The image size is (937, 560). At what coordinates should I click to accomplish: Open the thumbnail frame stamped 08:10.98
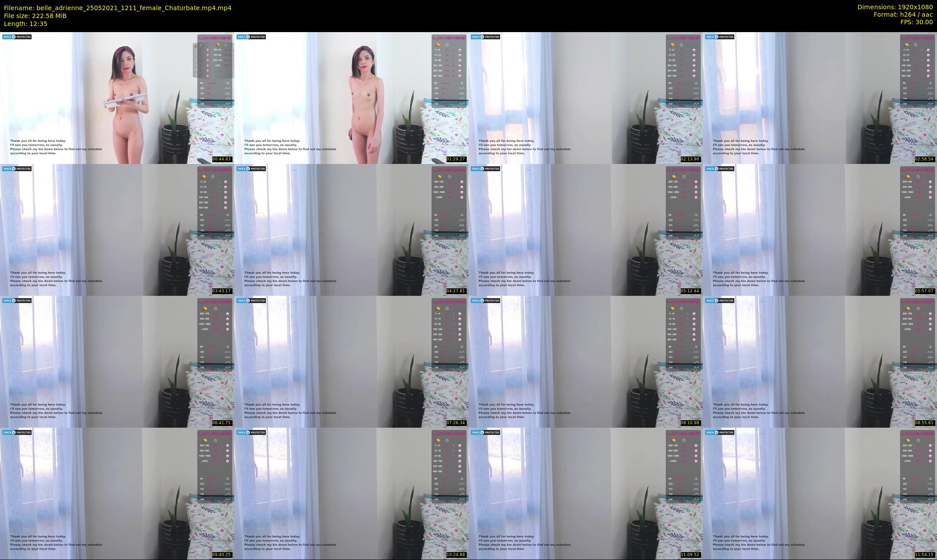click(x=585, y=362)
